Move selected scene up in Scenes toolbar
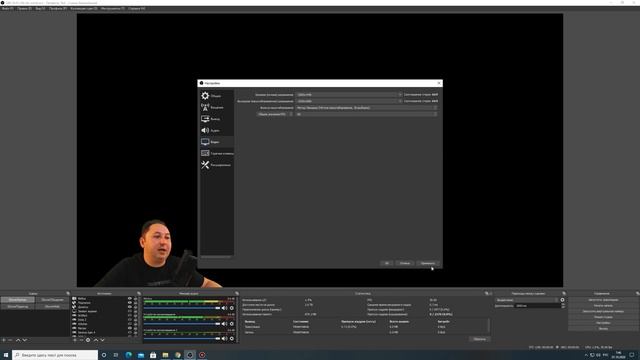This screenshot has height=360, width=640. click(18, 340)
